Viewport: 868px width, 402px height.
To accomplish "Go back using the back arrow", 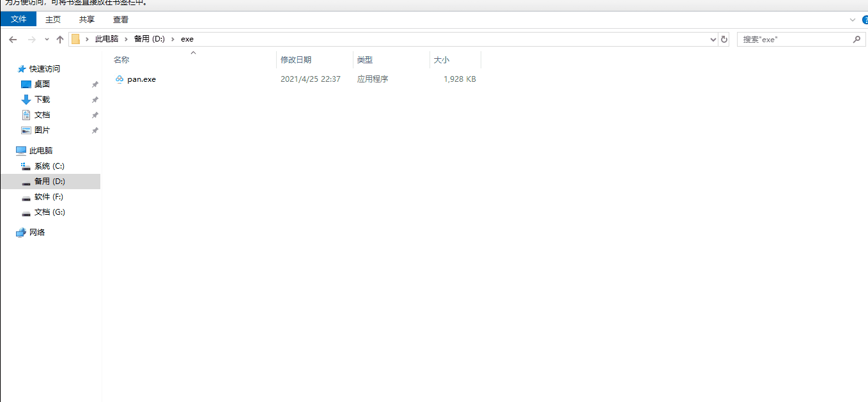I will coord(13,40).
